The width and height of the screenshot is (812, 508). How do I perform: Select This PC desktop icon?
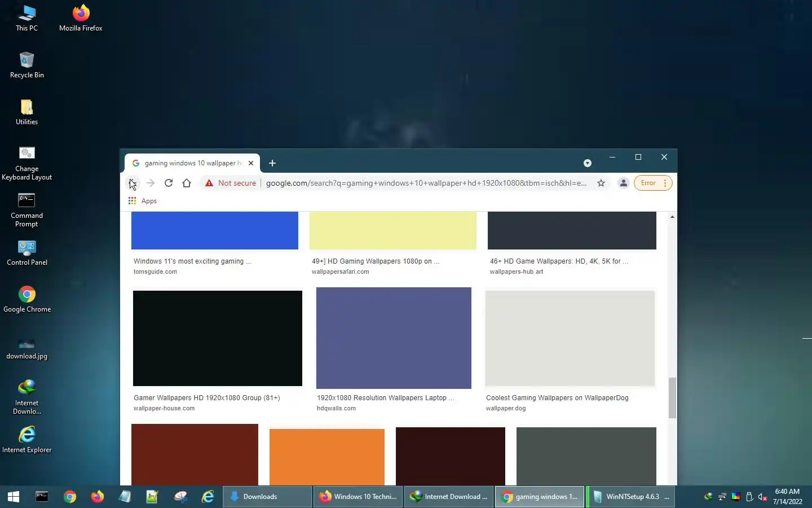(x=27, y=18)
